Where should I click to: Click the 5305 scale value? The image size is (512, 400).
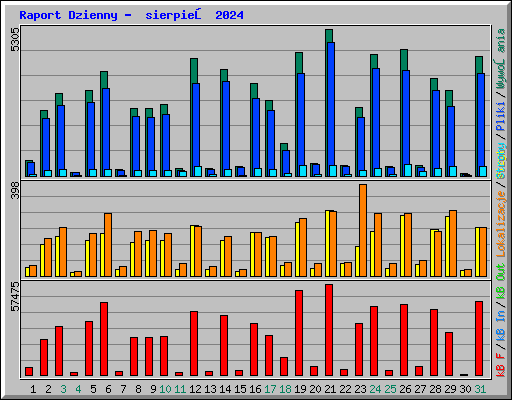15,39
